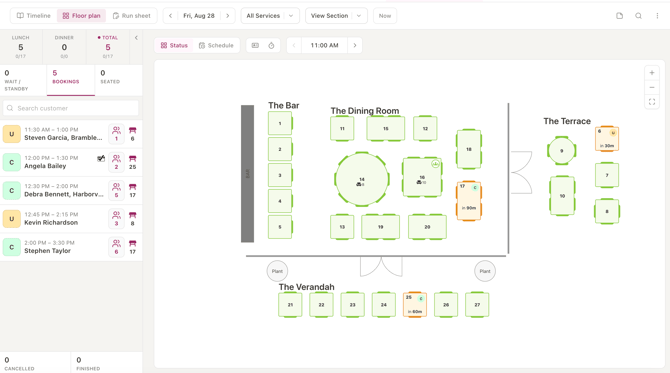Expand the All Services dropdown

coord(270,16)
